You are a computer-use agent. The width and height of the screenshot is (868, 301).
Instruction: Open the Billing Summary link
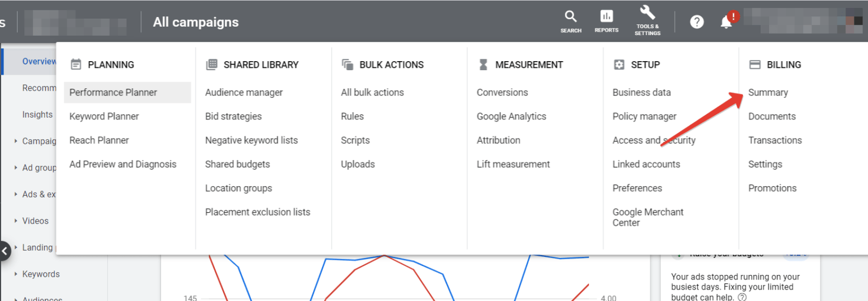pyautogui.click(x=768, y=92)
